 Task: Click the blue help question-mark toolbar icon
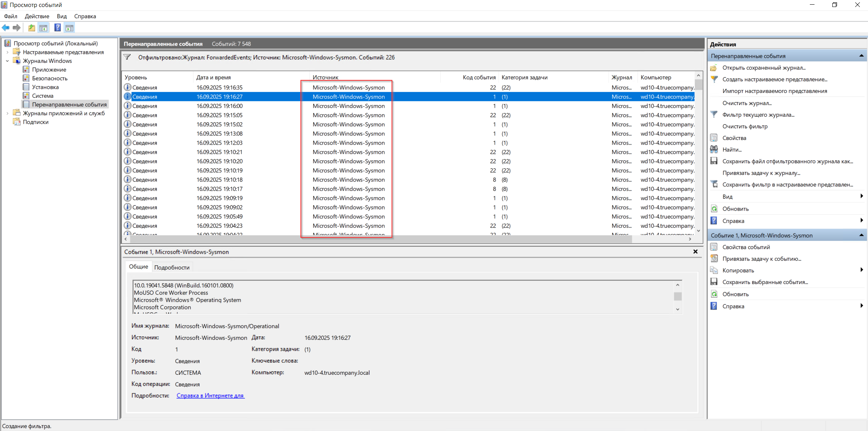point(57,28)
